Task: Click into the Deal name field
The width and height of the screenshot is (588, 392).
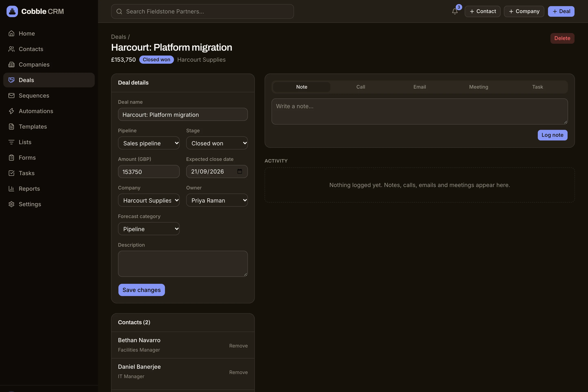Action: point(183,115)
